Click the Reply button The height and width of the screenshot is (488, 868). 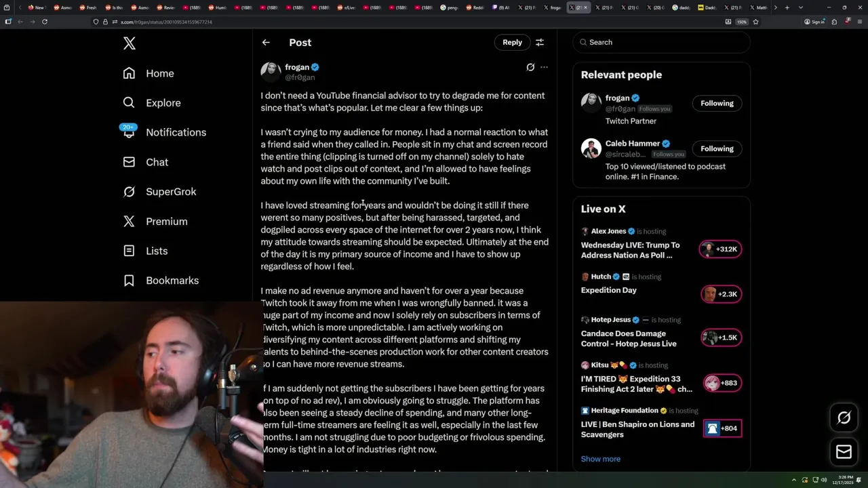pos(512,42)
